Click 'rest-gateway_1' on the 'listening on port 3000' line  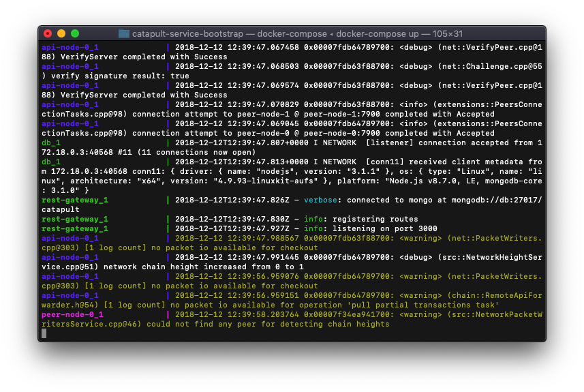[75, 228]
